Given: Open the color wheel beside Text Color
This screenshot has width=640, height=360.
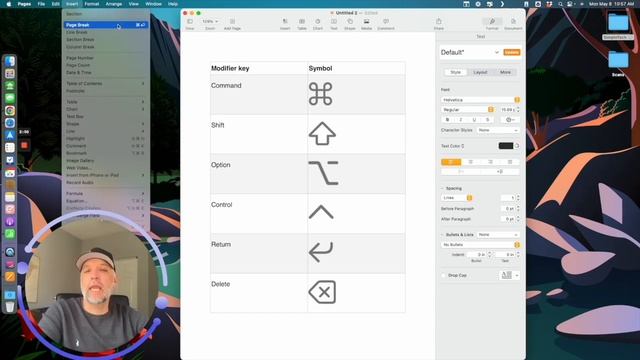Looking at the screenshot, I should point(517,146).
